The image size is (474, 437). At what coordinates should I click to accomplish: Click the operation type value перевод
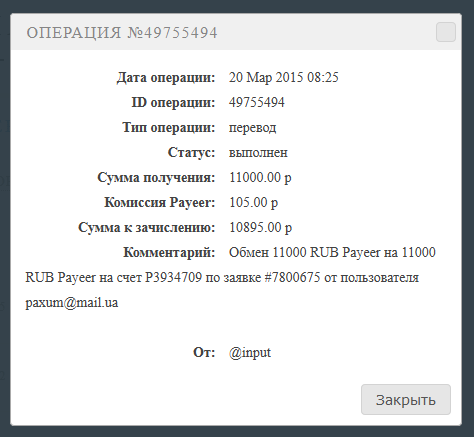pos(252,128)
